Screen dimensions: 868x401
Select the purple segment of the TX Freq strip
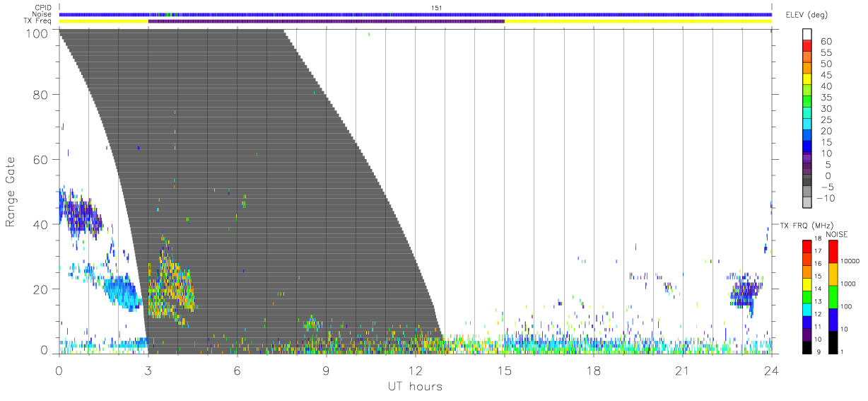(x=327, y=21)
